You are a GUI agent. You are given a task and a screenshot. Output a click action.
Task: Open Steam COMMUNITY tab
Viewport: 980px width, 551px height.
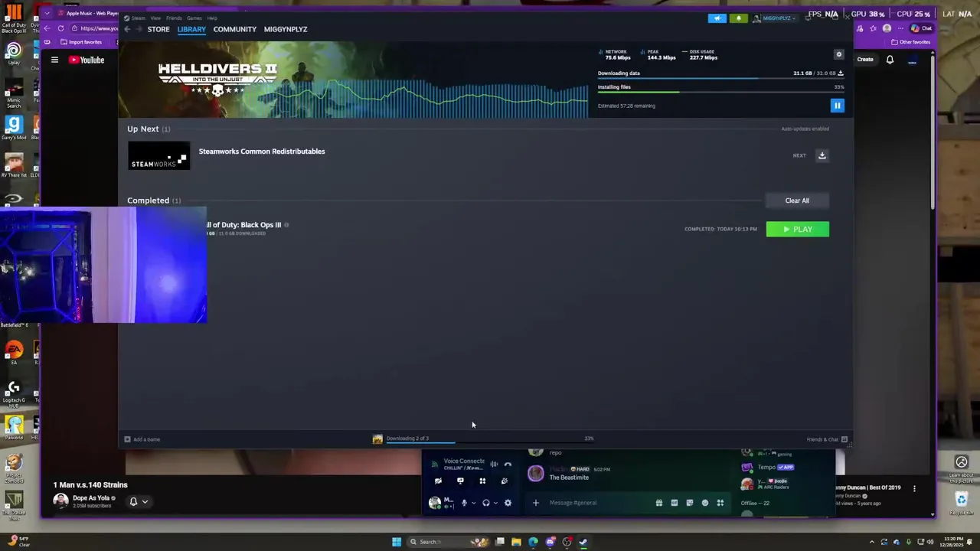pyautogui.click(x=235, y=29)
